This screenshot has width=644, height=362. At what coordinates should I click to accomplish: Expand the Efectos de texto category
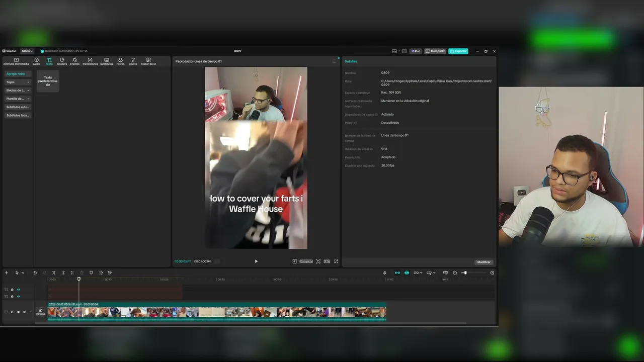[x=18, y=90]
